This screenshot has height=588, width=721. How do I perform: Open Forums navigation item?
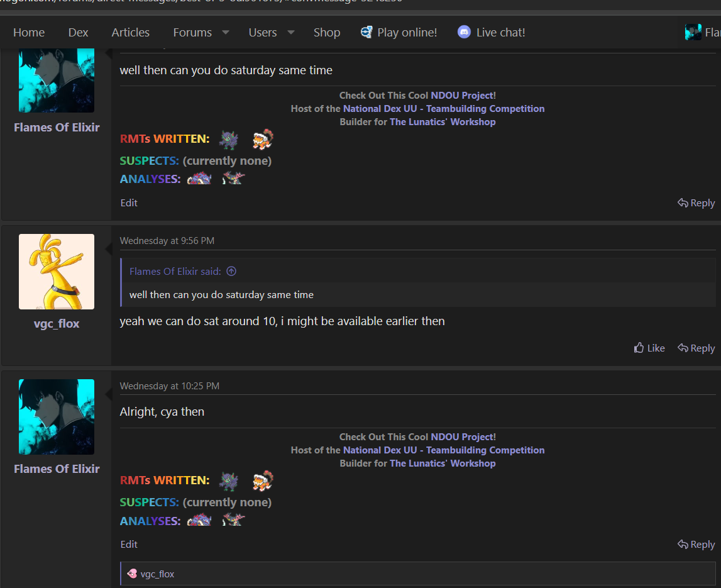(192, 32)
